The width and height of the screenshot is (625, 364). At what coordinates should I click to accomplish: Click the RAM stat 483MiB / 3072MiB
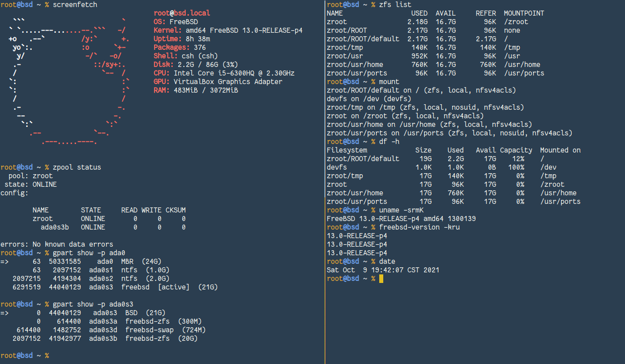coord(199,90)
